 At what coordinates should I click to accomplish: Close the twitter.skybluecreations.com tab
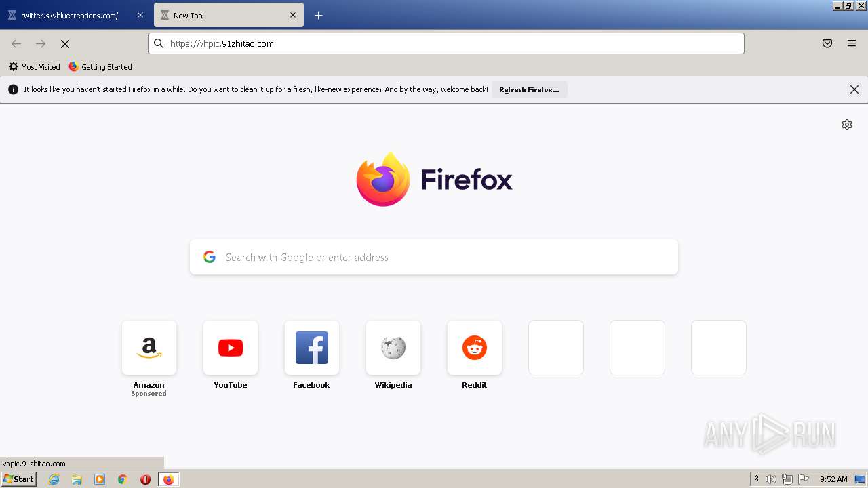point(140,15)
